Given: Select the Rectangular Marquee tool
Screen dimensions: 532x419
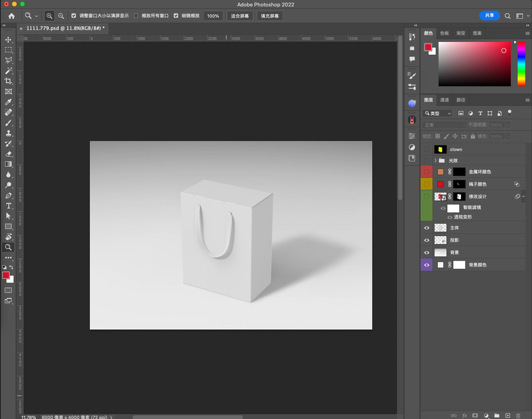Looking at the screenshot, I should (8, 50).
